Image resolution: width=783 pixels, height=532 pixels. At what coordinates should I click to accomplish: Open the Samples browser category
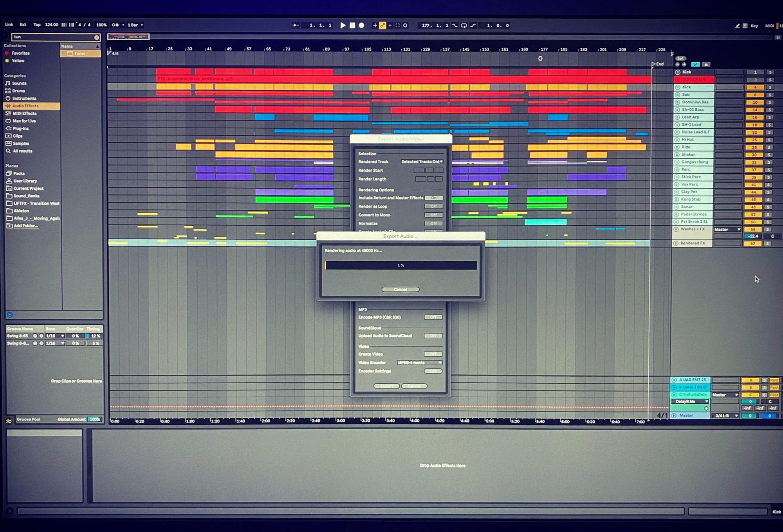coord(20,144)
